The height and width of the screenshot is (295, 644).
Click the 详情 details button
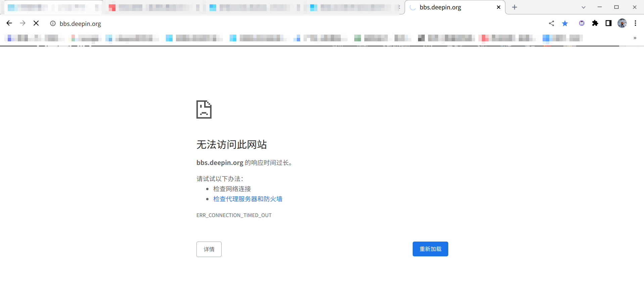(x=209, y=249)
